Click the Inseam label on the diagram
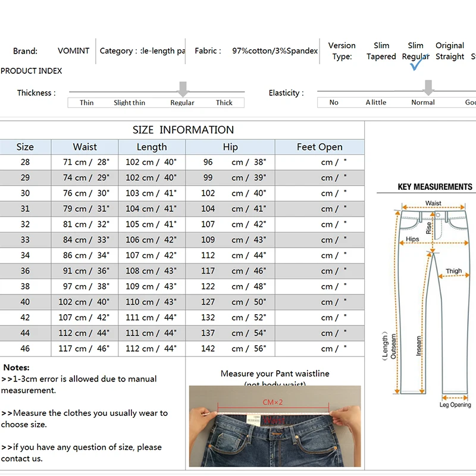This screenshot has height=476, width=476. [x=419, y=346]
